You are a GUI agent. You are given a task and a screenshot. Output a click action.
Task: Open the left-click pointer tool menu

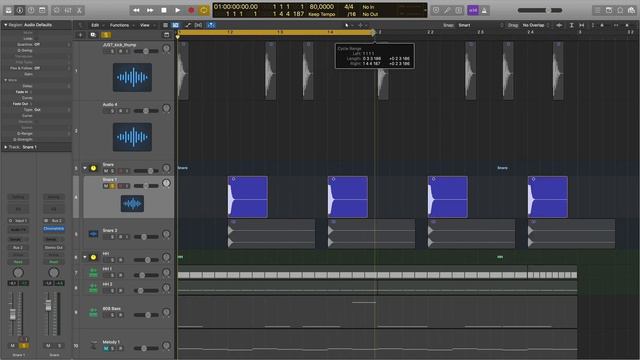(348, 25)
